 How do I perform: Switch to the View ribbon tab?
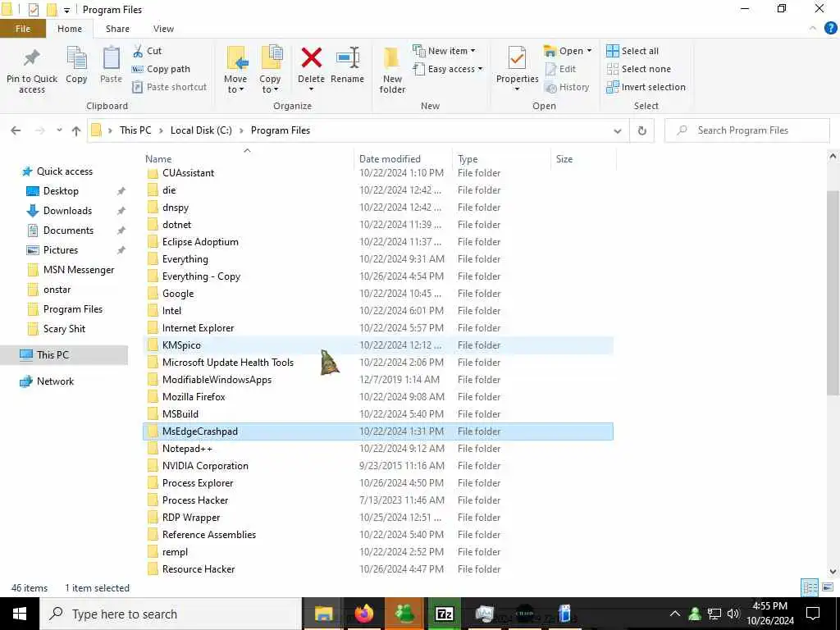pyautogui.click(x=163, y=29)
